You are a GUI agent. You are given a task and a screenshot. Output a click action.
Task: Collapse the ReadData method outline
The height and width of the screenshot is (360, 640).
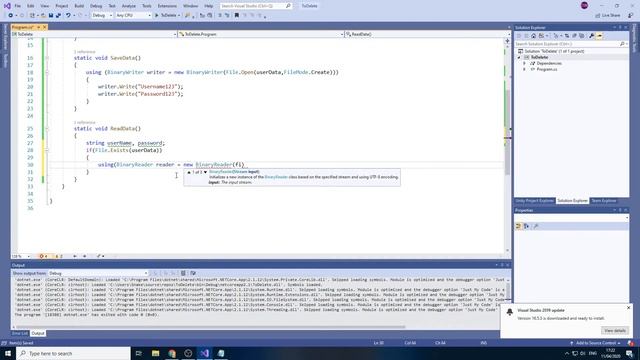(47, 129)
